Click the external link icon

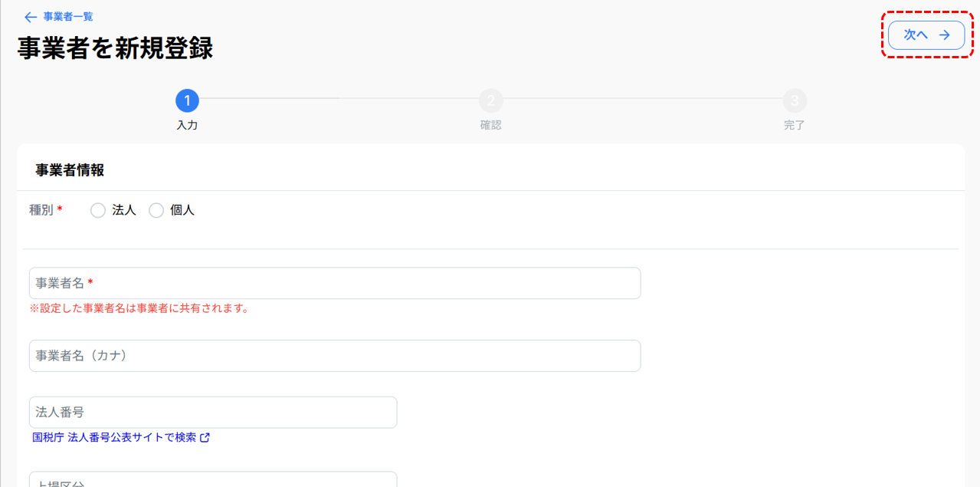pos(205,438)
